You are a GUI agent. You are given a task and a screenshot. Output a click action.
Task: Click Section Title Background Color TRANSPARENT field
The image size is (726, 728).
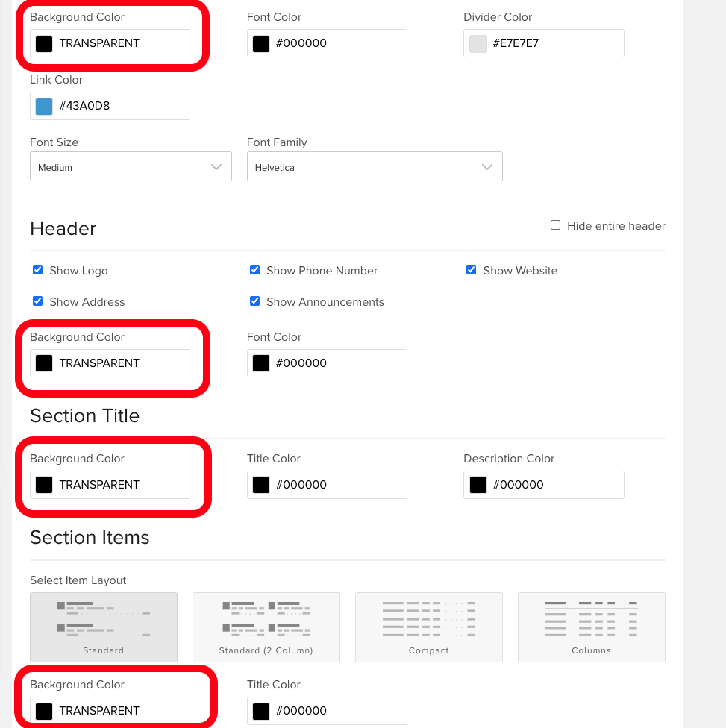point(110,485)
